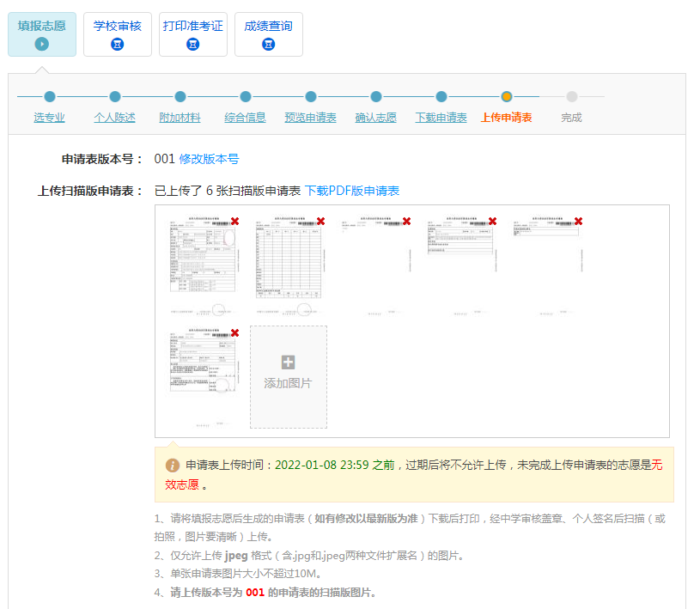This screenshot has height=609, width=700.
Task: Open the first scanned application thumbnail
Action: (202, 262)
